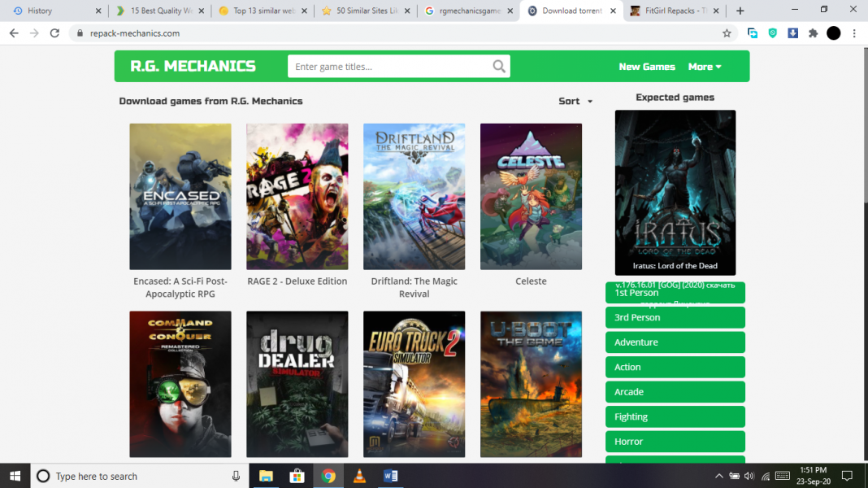Click the Euro Truck Simulator 2 cover thumbnail
868x488 pixels.
[x=414, y=384]
